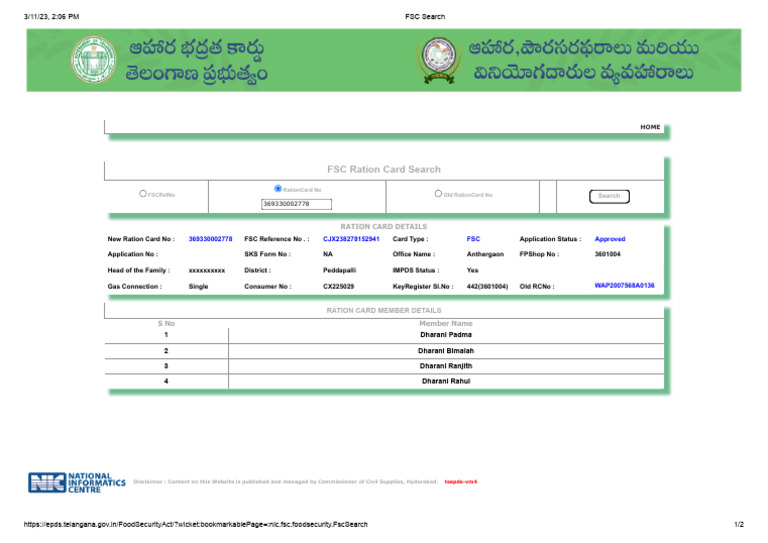The image size is (768, 543).
Task: Click the RATION CARD MEMBER DETAILS heading
Action: 384,310
